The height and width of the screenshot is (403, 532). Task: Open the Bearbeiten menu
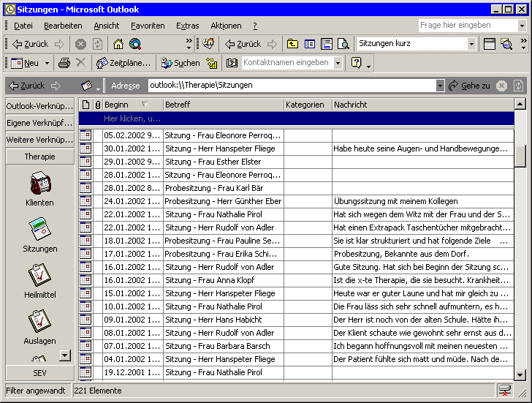pyautogui.click(x=63, y=26)
